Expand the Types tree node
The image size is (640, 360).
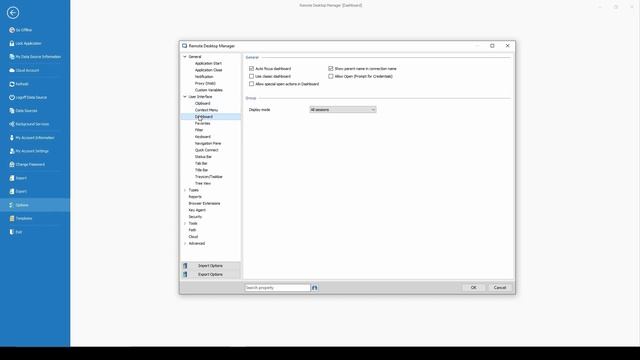(x=185, y=190)
